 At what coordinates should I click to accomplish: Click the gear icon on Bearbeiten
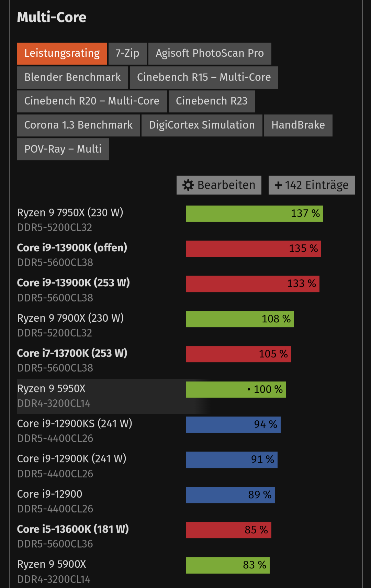(188, 185)
